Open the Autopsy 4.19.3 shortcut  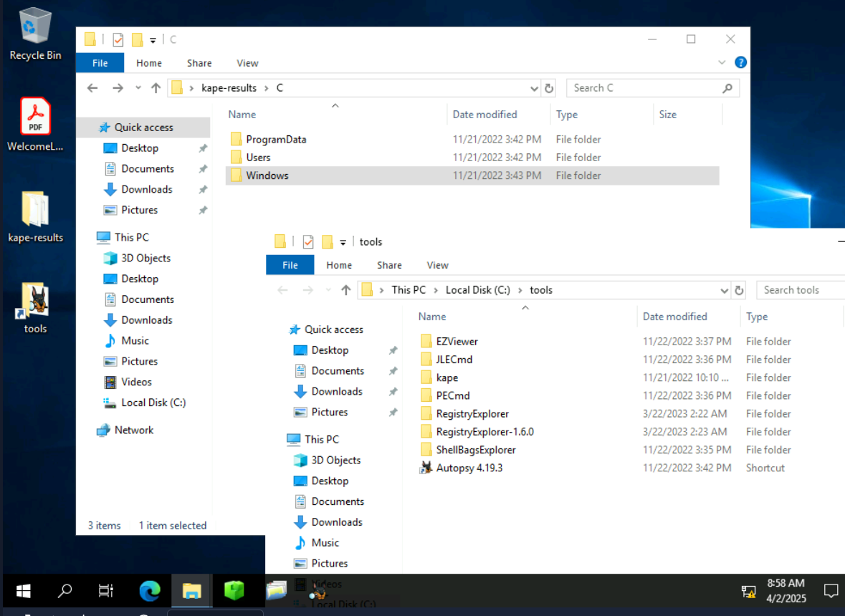tap(469, 468)
